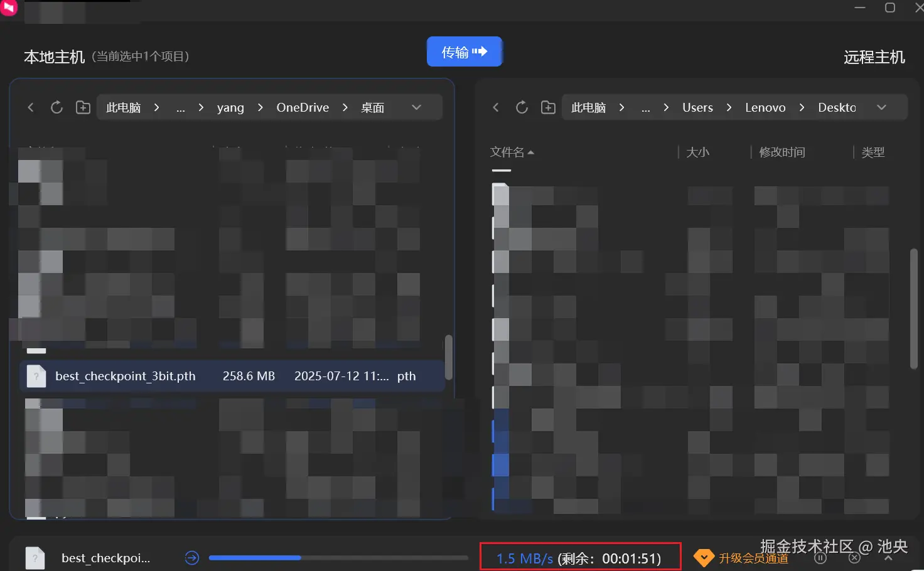The image size is (924, 571).
Task: Expand local path history dropdown
Action: click(416, 107)
